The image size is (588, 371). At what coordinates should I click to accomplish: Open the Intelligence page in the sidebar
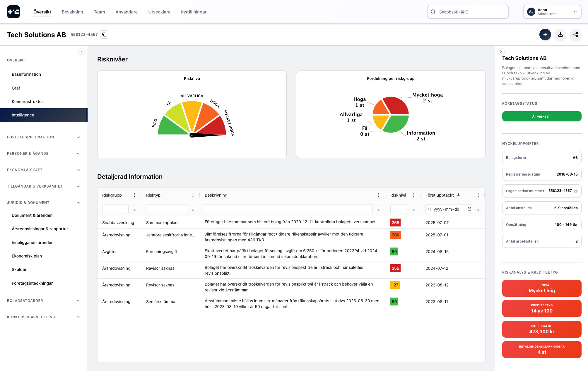[23, 115]
